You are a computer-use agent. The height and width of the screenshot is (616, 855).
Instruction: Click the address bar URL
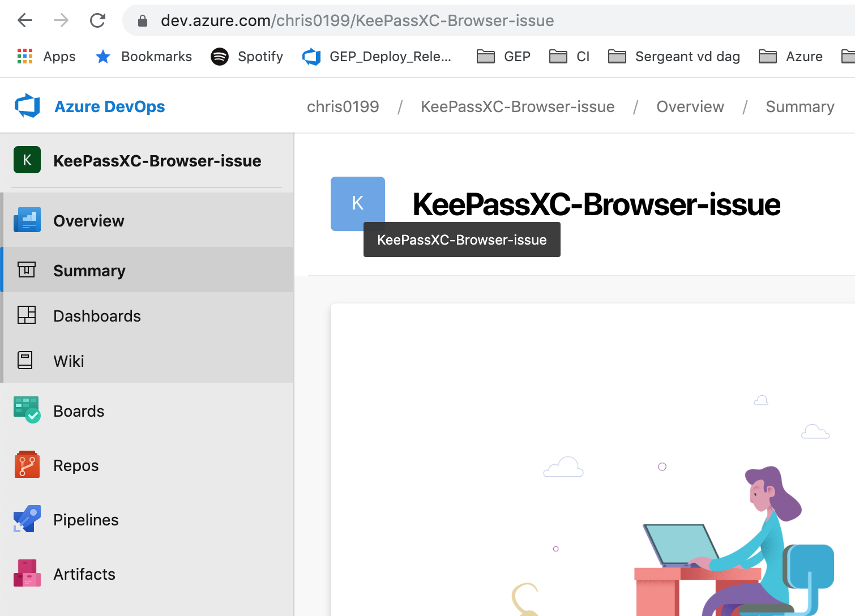coord(357,20)
